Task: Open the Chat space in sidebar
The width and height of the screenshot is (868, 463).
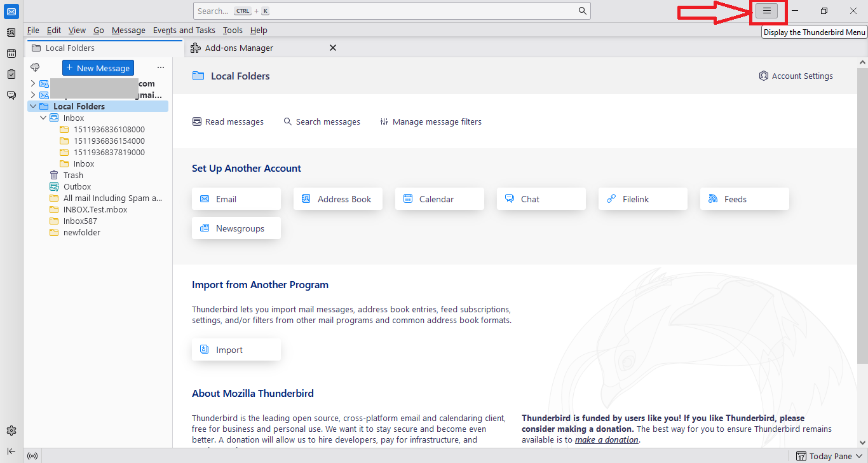Action: point(11,95)
